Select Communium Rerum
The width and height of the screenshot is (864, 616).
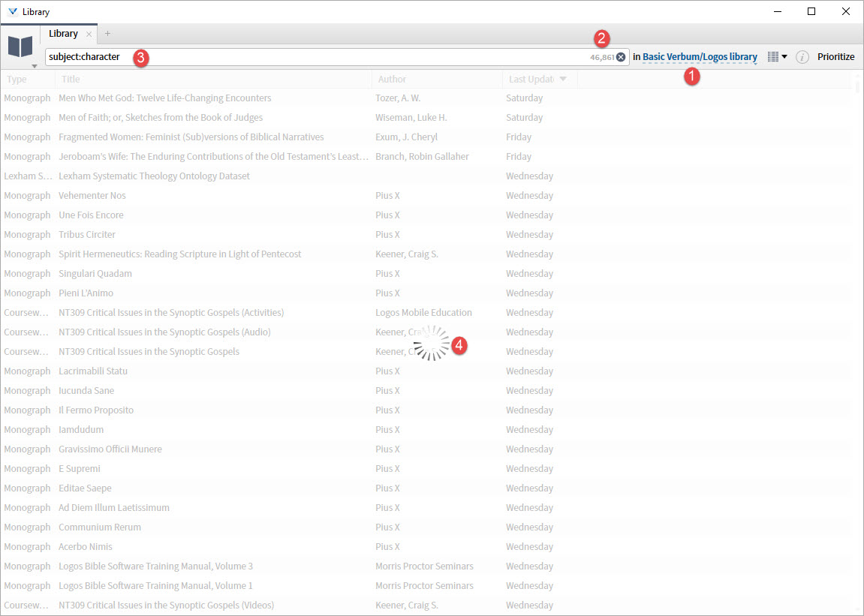(100, 527)
